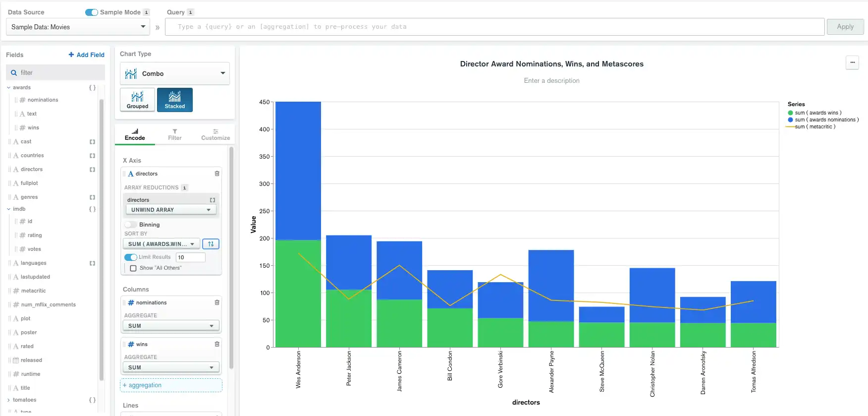
Task: Check the Show 'All Others' checkbox
Action: (x=133, y=268)
